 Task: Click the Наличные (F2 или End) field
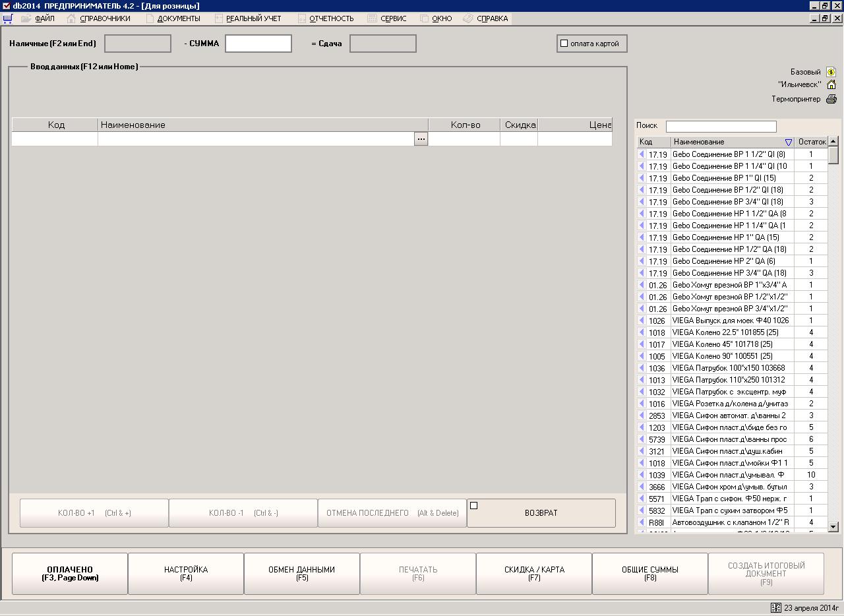point(138,44)
